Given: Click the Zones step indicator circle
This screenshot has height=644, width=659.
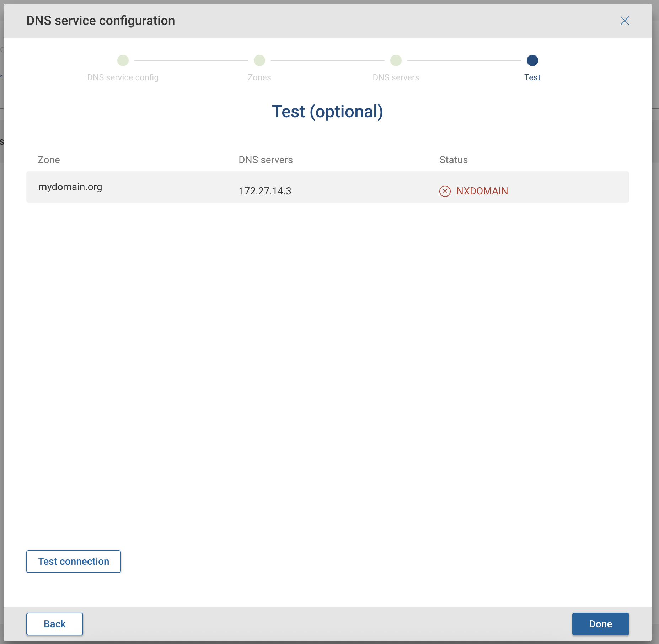Looking at the screenshot, I should (259, 60).
